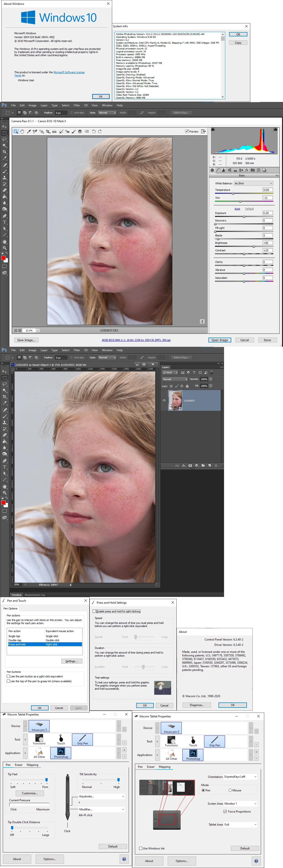
Task: Open Camera Raw preferences list icon
Action: (x=87, y=131)
